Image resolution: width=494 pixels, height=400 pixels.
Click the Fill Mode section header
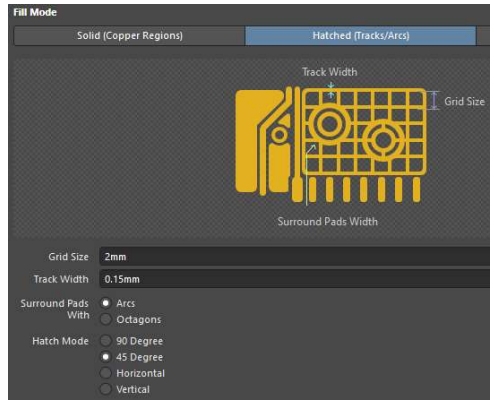click(35, 13)
